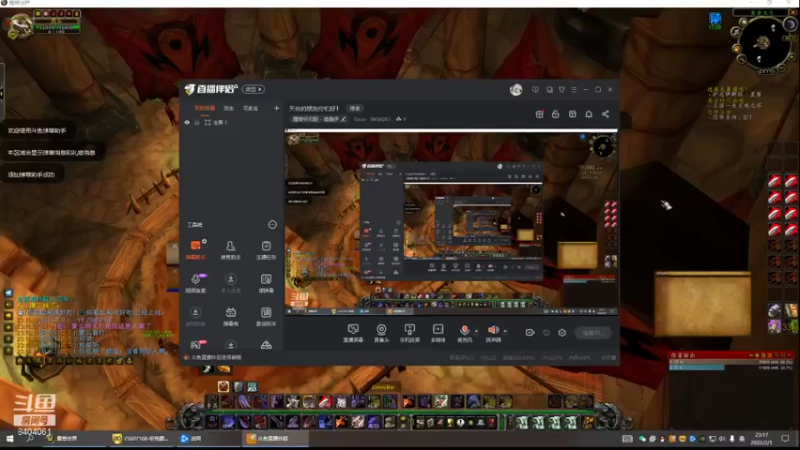Click the minimap in the game window
800x450 pixels.
[x=763, y=43]
